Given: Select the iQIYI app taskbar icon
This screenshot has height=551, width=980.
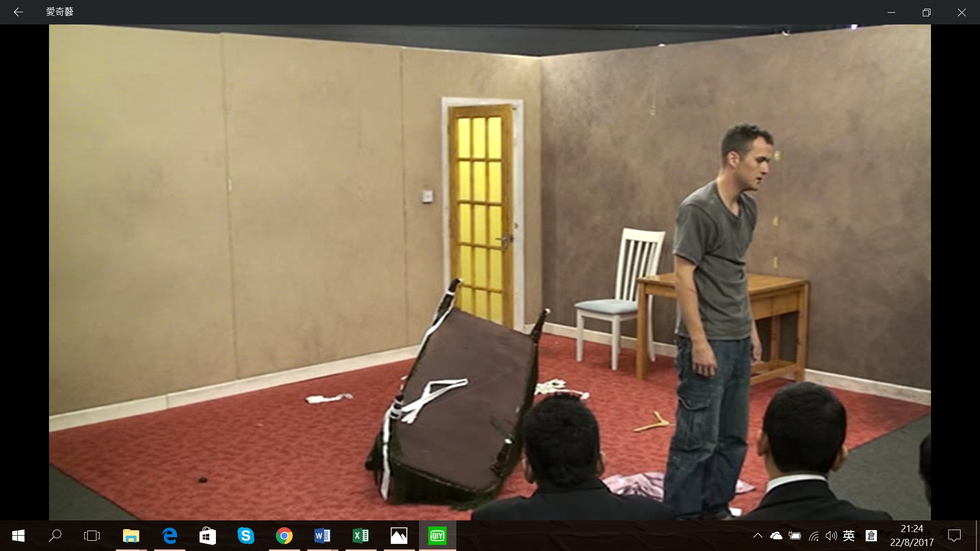Looking at the screenshot, I should tap(437, 536).
